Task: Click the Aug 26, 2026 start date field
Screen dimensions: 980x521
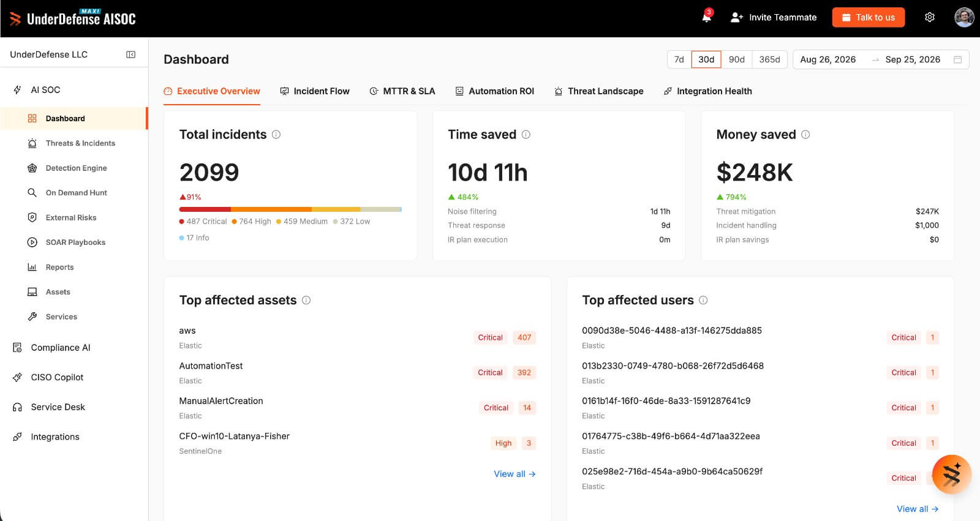Action: 828,59
